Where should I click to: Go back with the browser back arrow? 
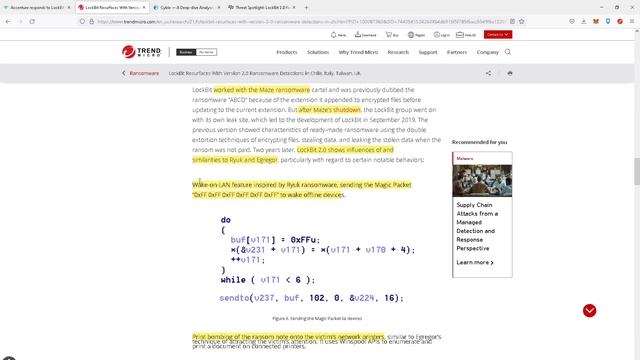8,21
